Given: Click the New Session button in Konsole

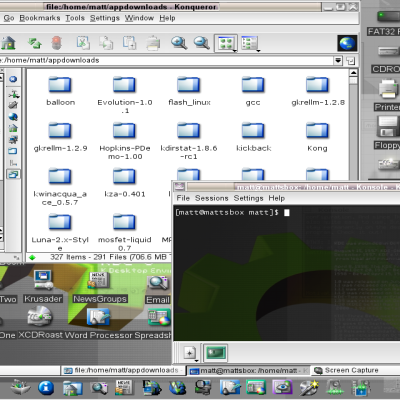Looking at the screenshot, I should click(189, 353).
